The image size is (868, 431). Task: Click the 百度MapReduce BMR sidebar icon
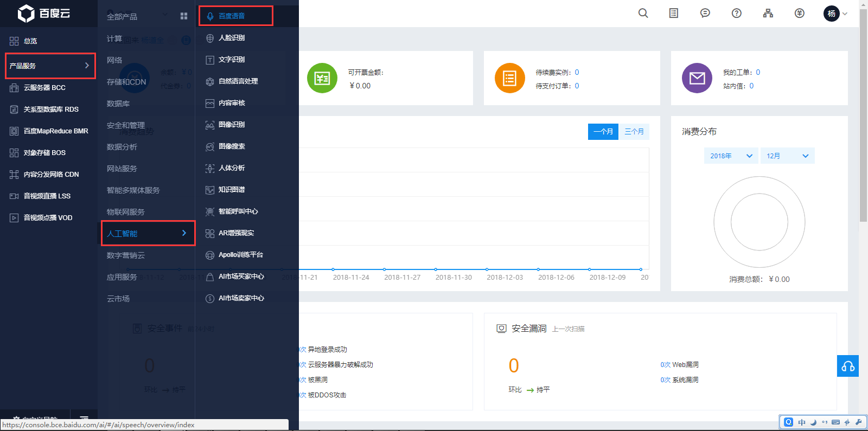pyautogui.click(x=14, y=131)
